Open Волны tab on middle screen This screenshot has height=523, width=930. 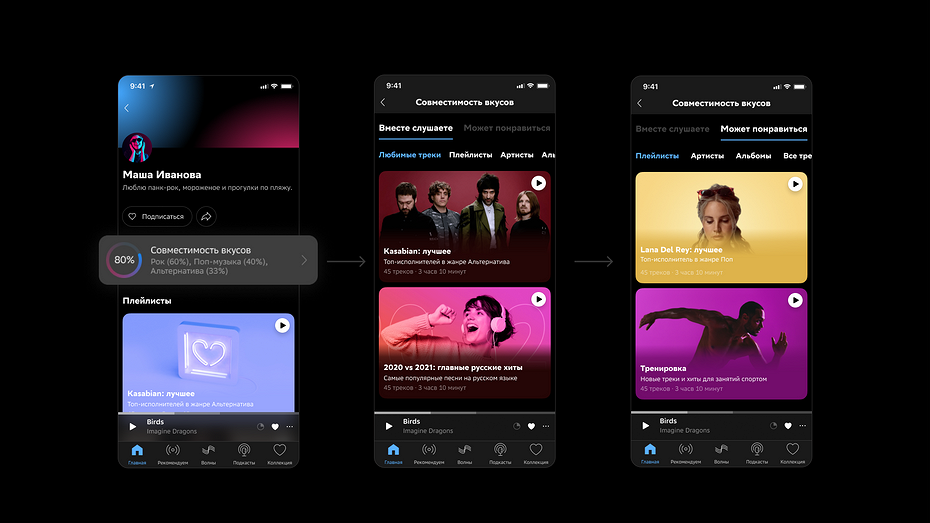click(464, 454)
